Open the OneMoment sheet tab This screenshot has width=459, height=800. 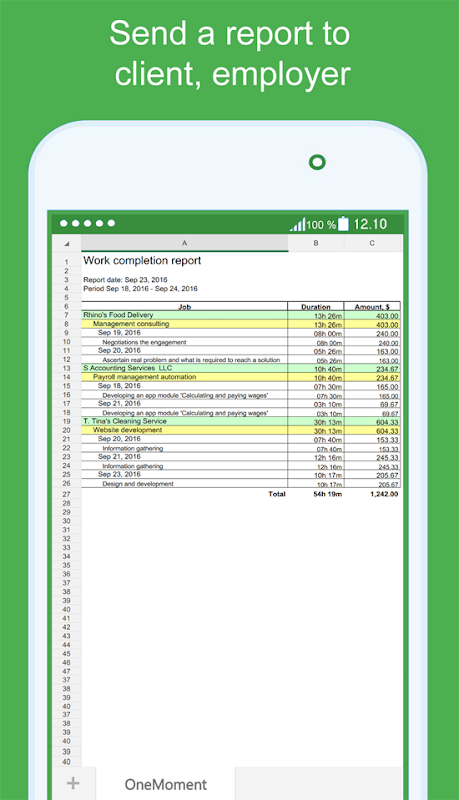coord(166,784)
